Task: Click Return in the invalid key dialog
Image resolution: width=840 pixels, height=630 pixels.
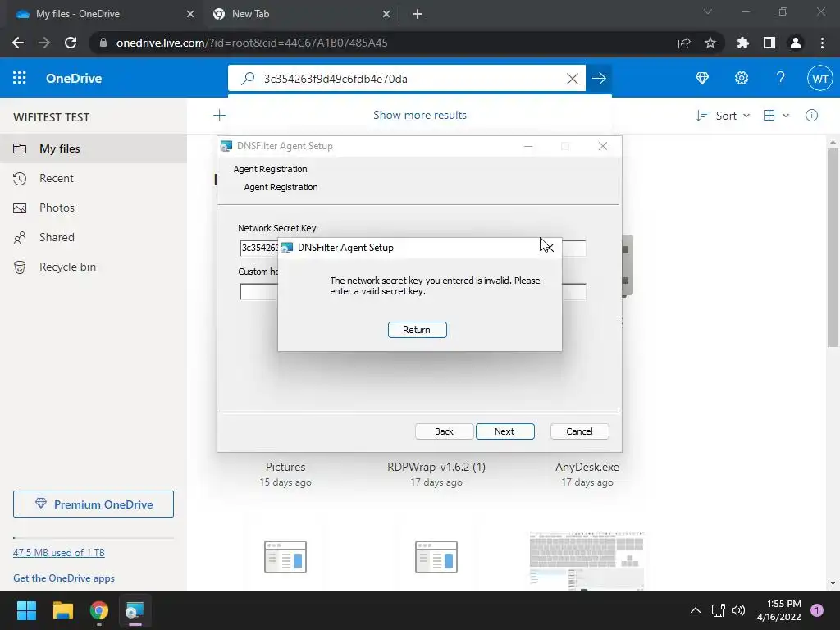Action: pos(417,330)
